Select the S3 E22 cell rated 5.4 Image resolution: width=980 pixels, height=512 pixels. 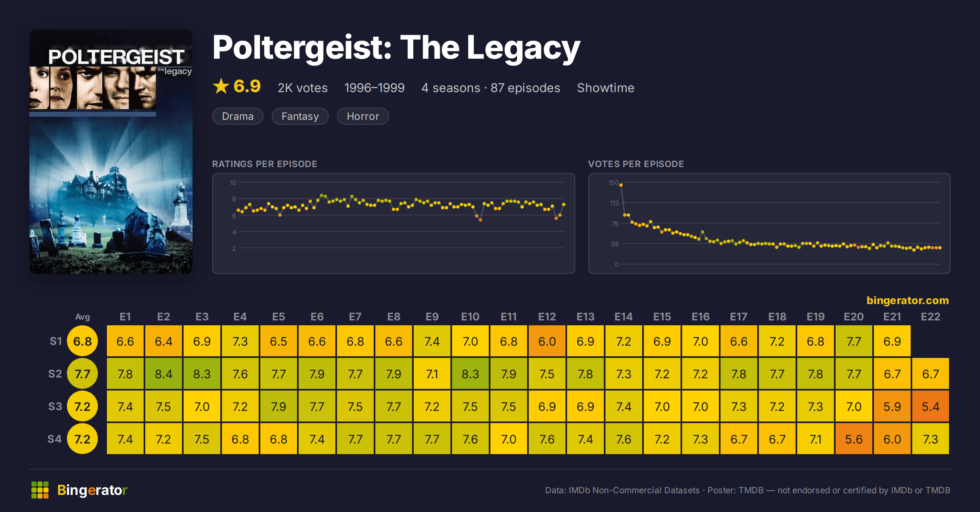[931, 406]
